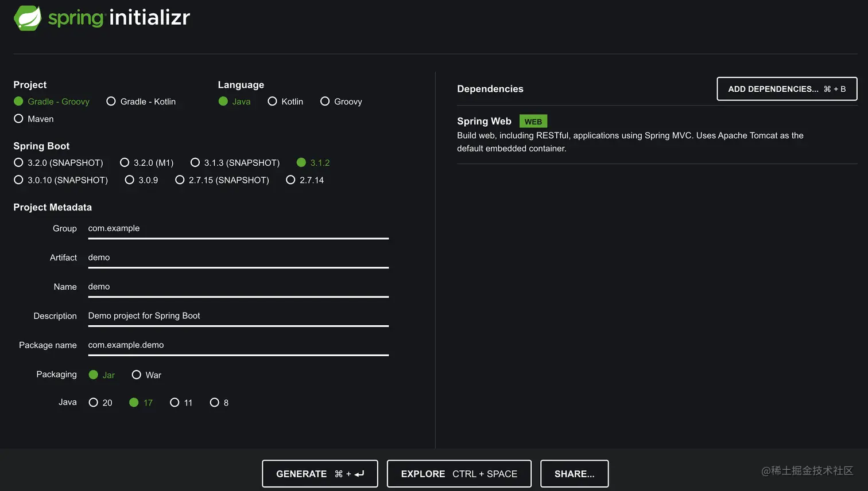Click the Dependencies heading
This screenshot has width=868, height=491.
[490, 89]
